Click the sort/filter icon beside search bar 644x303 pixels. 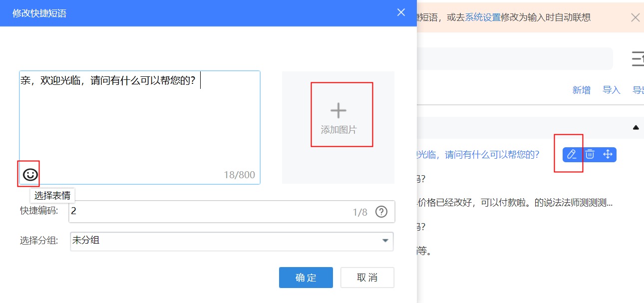(638, 58)
